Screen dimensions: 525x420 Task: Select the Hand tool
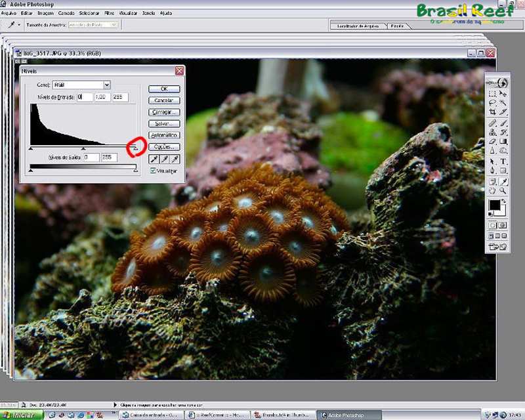pyautogui.click(x=492, y=190)
